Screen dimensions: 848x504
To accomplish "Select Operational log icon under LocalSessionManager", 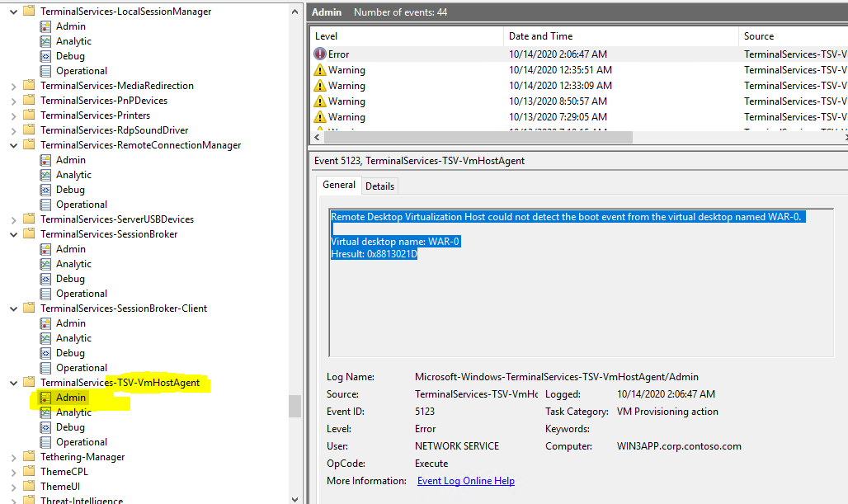I will tap(46, 71).
